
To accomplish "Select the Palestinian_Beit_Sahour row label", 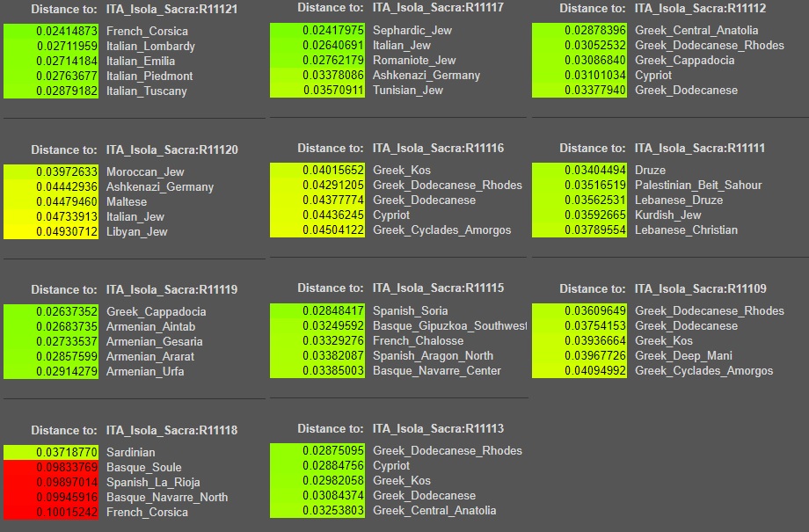I will click(x=698, y=186).
